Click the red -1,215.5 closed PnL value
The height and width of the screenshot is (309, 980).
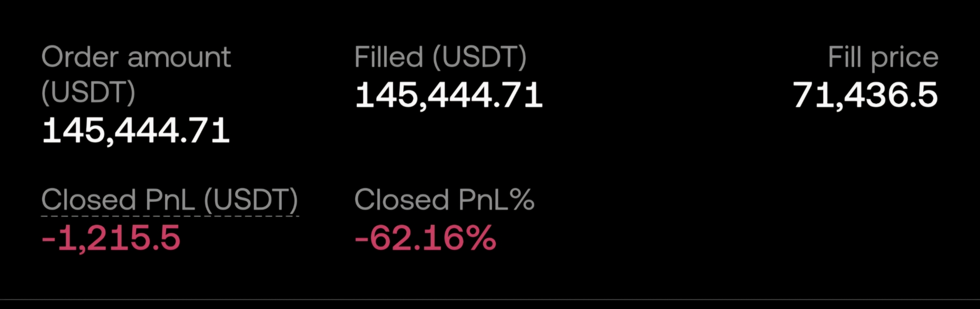point(111,238)
